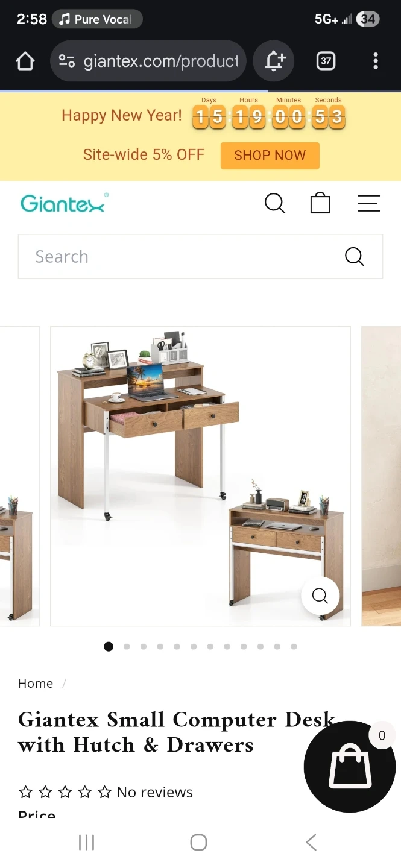Viewport: 401px width, 868px height.
Task: Select the second carousel dot
Action: [127, 647]
